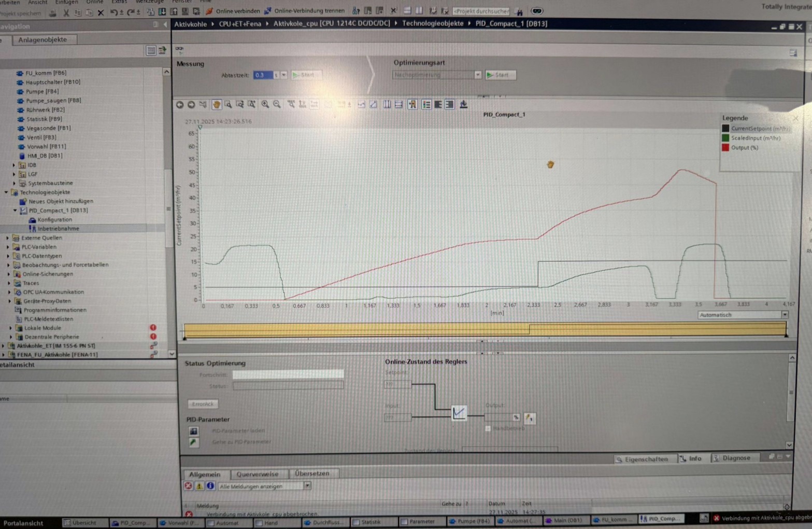Click the Gehe zu PID-Parameter icon
Viewport: 812px width, 529px height.
[x=193, y=442]
